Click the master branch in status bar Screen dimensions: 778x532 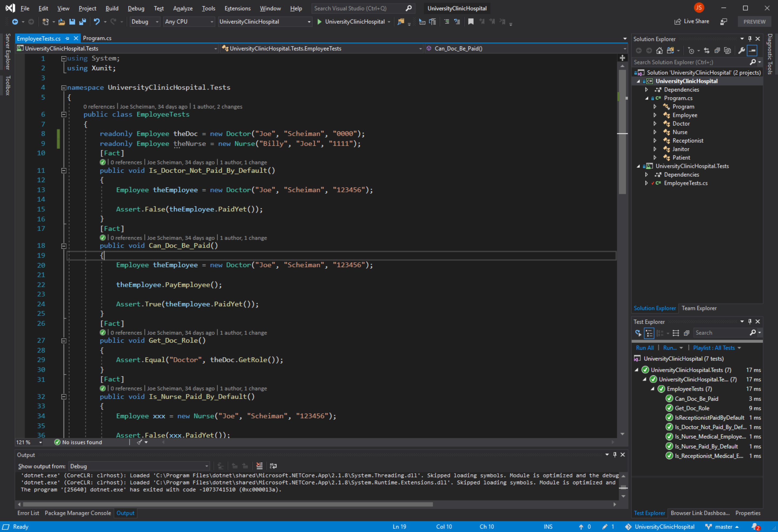(722, 527)
